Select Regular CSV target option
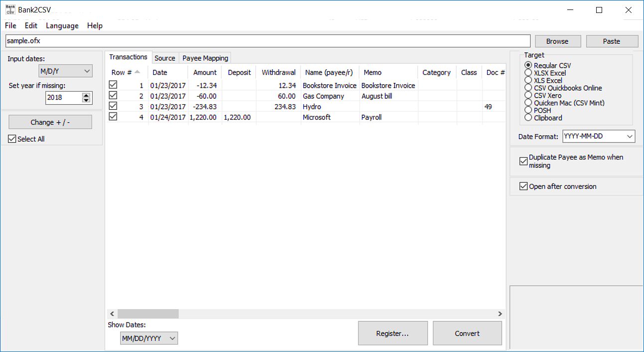This screenshot has height=352, width=644. click(528, 65)
